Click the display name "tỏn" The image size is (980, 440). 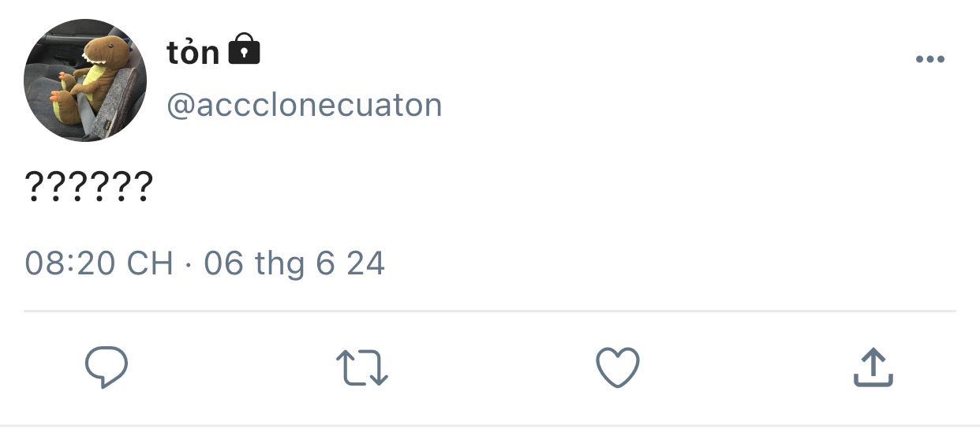pyautogui.click(x=193, y=52)
